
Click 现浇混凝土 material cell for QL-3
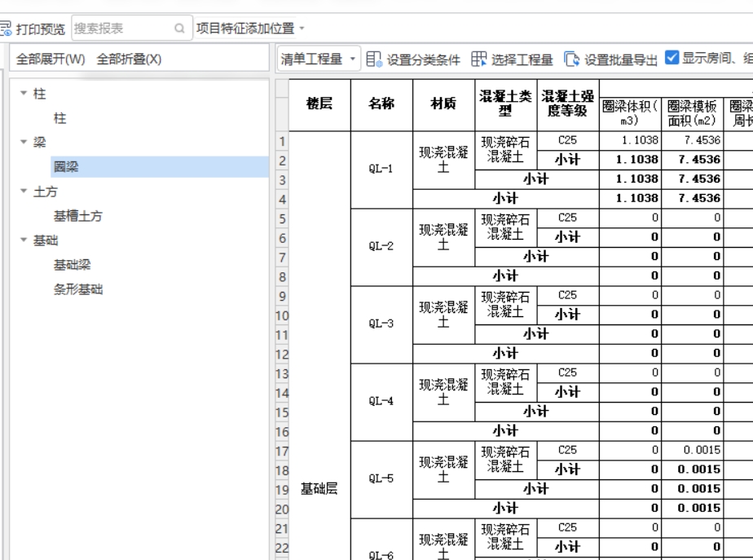[x=443, y=315]
